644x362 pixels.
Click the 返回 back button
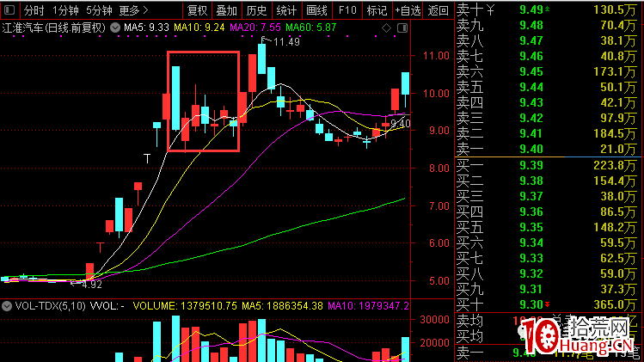pos(438,10)
